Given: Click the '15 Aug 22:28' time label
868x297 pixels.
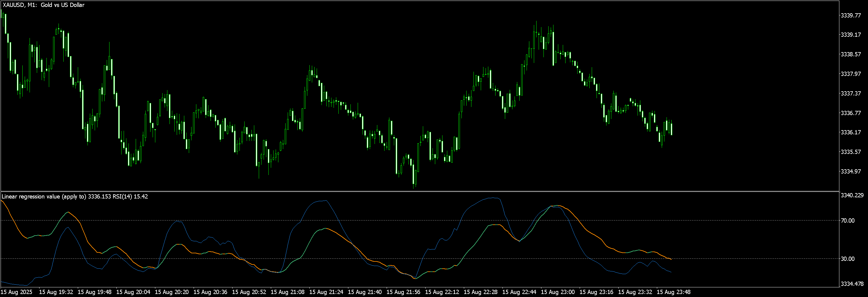Looking at the screenshot, I should [x=480, y=292].
